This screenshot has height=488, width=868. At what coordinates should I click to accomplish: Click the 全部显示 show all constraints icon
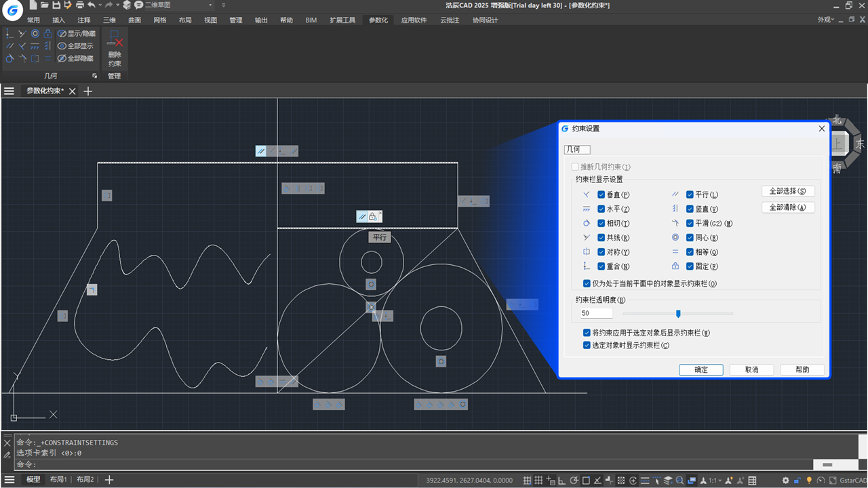pyautogui.click(x=63, y=45)
